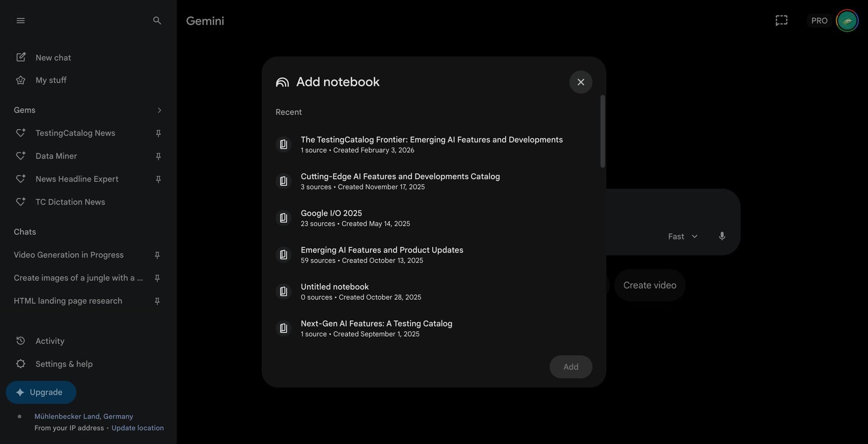
Task: Click notebook icon beside Emerging AI Features and Product Updates
Action: coord(283,255)
